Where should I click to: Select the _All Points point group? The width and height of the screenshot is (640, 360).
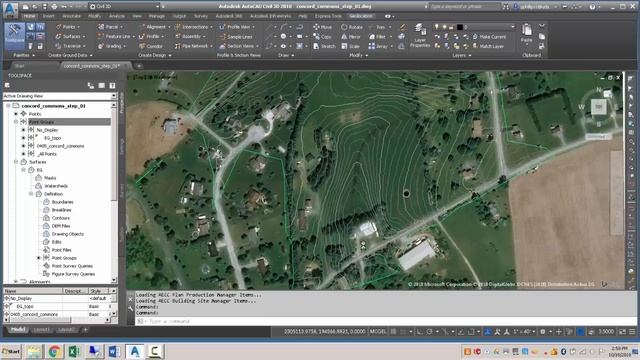click(47, 154)
